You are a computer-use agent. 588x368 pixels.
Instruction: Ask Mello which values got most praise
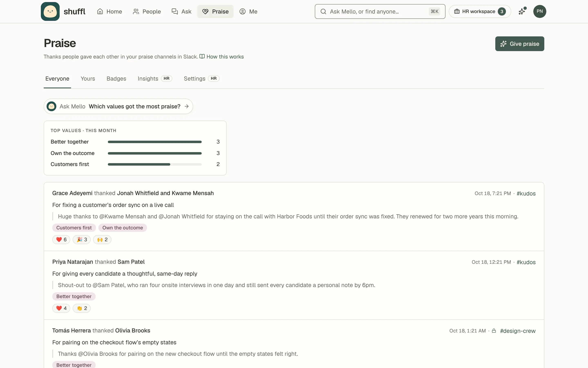click(x=118, y=106)
